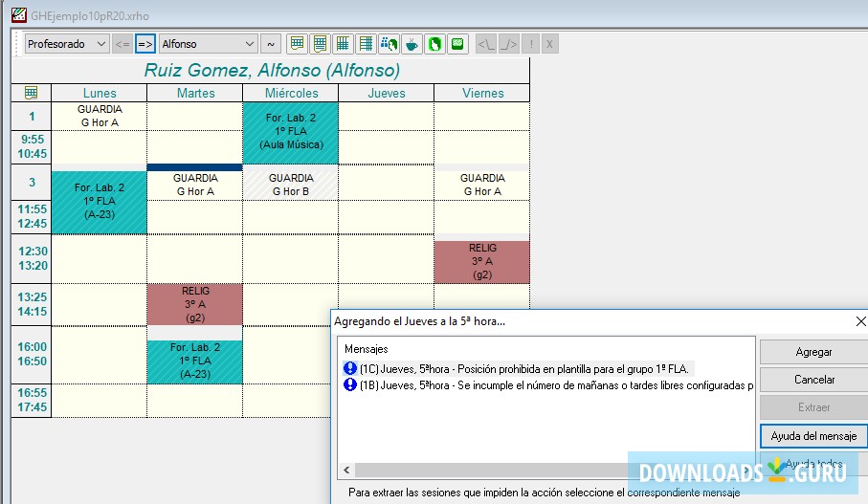Select Martes For. Lab. 2 16:00 session
868x504 pixels.
[195, 362]
